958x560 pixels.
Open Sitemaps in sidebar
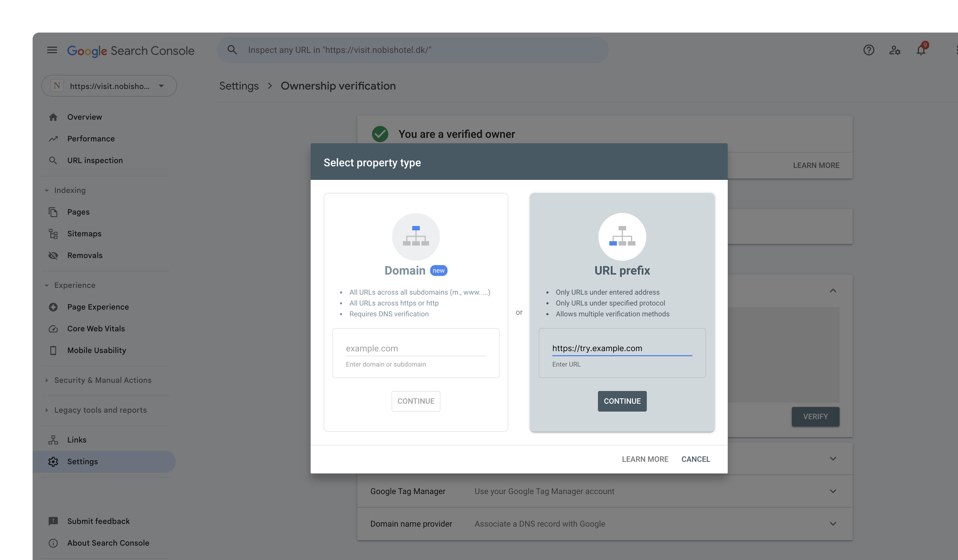[x=84, y=234]
